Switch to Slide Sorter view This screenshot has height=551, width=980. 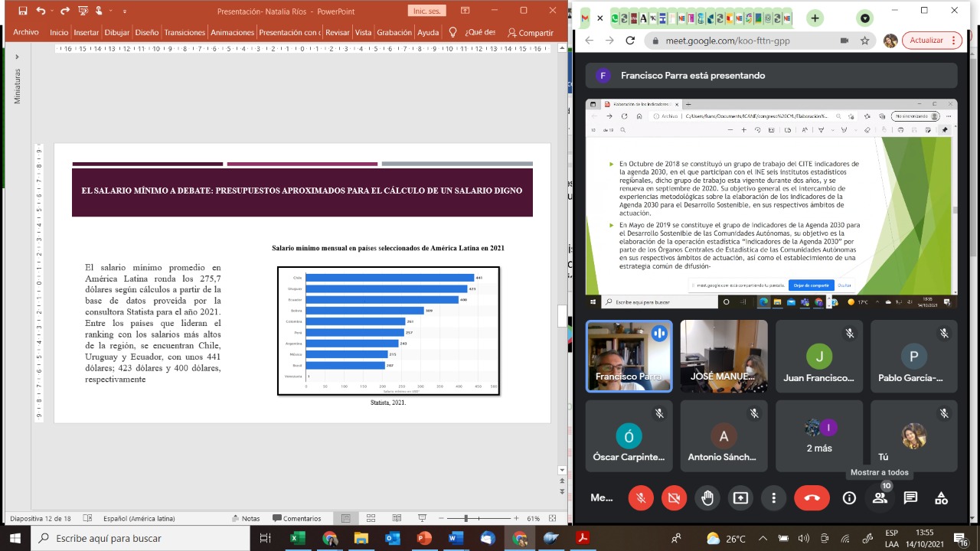[x=372, y=518]
